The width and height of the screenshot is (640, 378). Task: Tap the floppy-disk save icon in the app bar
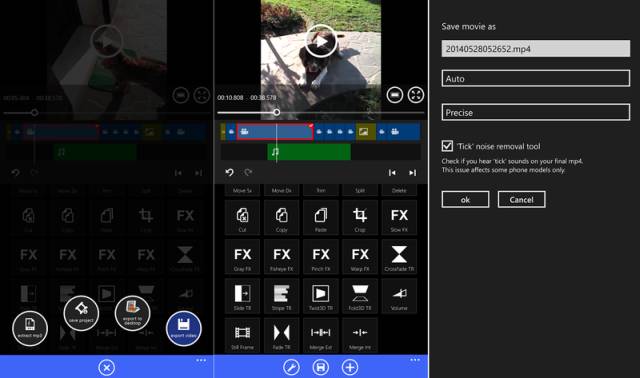(321, 367)
